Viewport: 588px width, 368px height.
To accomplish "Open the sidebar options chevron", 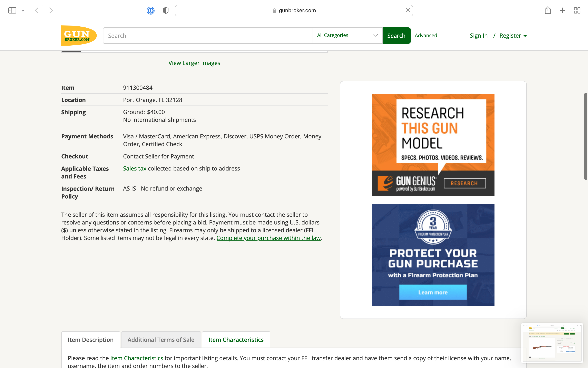I will coord(23,10).
